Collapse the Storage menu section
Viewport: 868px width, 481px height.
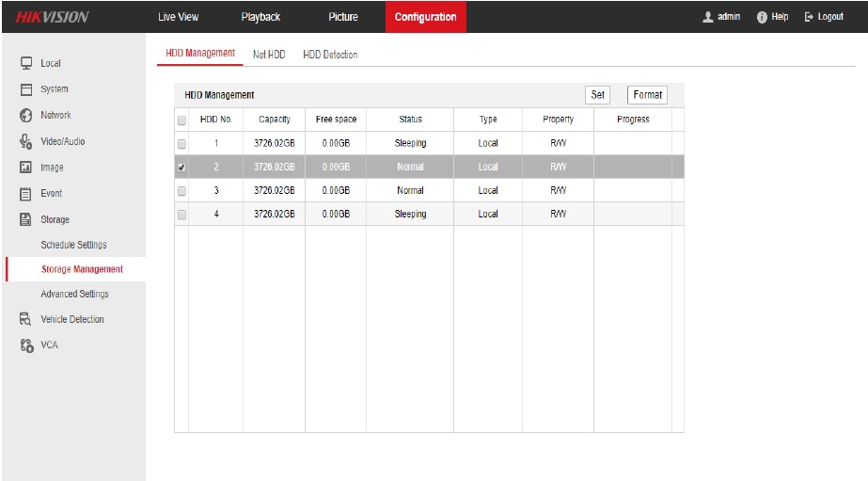tap(55, 219)
